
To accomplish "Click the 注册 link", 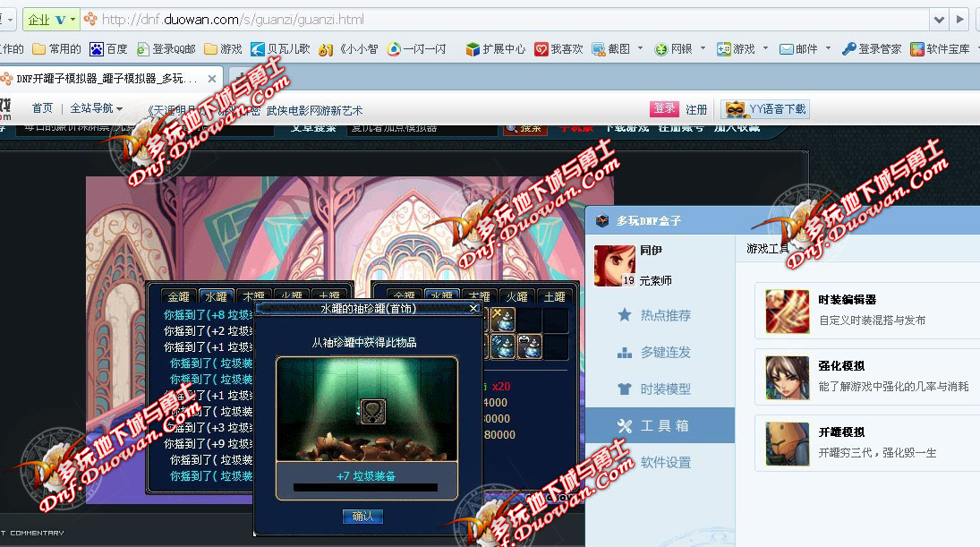I will (696, 109).
